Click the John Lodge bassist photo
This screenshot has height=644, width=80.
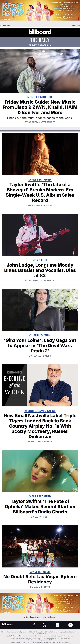(x=40, y=234)
